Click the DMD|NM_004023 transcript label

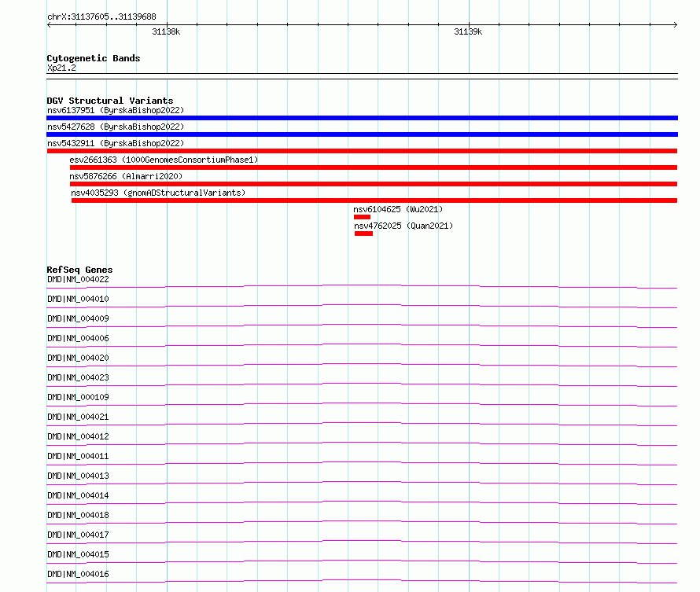78,377
